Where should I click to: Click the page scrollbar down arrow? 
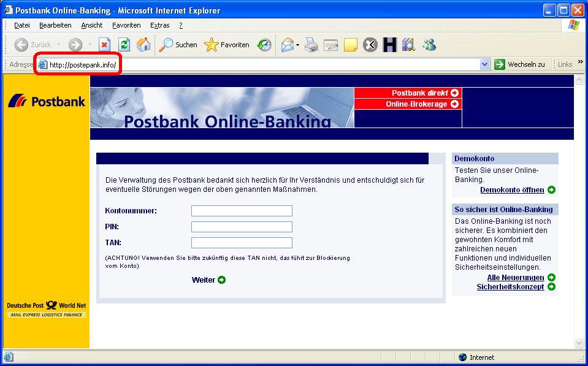(x=579, y=343)
